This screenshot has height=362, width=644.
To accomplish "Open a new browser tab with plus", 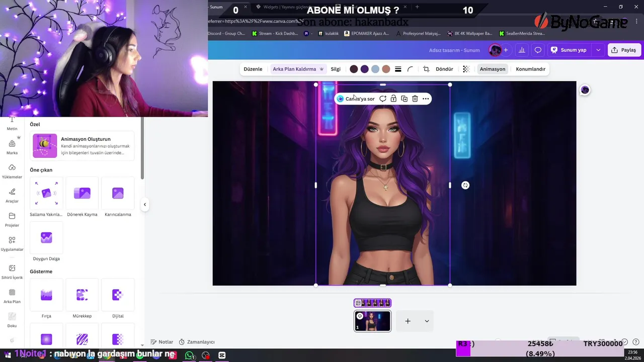I will (417, 7).
